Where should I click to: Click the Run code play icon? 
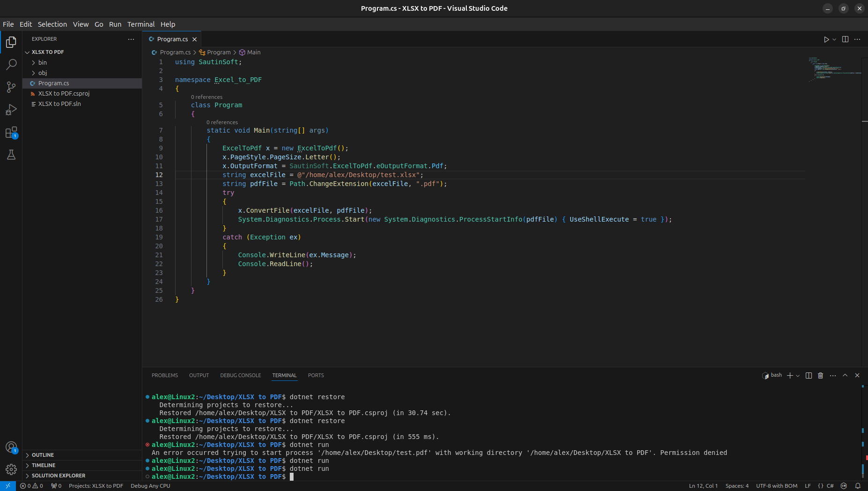[826, 39]
